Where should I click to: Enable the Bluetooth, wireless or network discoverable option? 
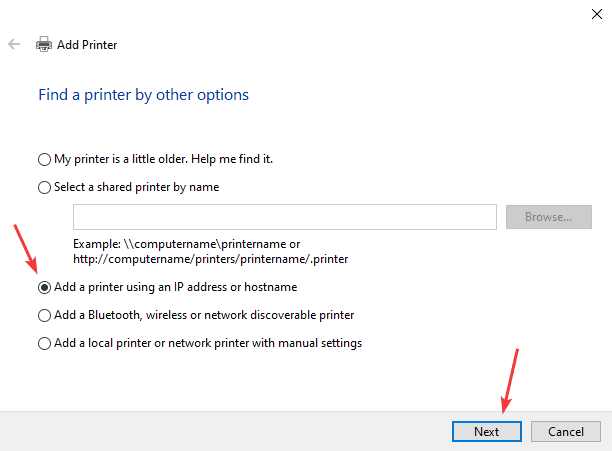pos(43,315)
